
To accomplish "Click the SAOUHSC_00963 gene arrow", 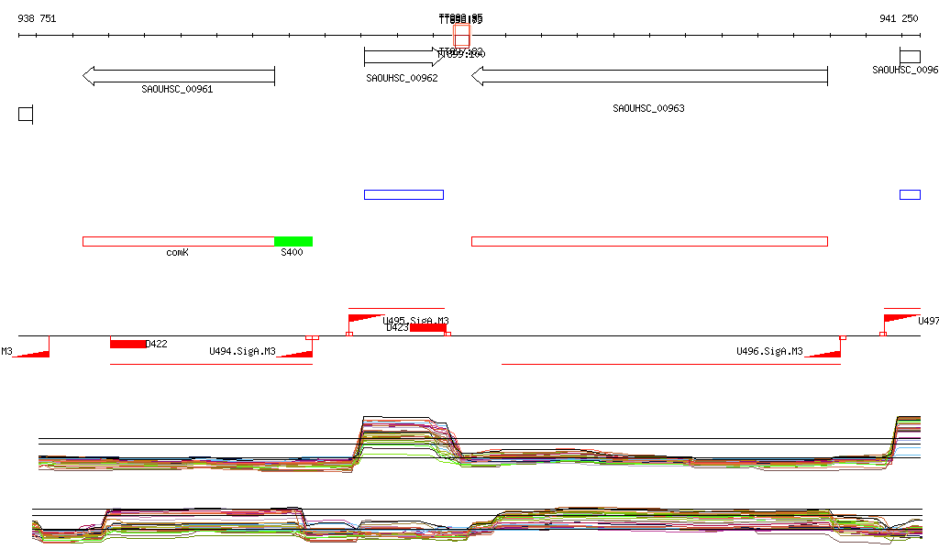I will [649, 76].
